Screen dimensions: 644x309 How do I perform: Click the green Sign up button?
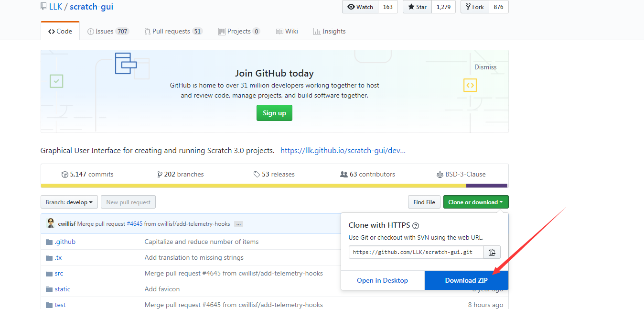(x=274, y=113)
